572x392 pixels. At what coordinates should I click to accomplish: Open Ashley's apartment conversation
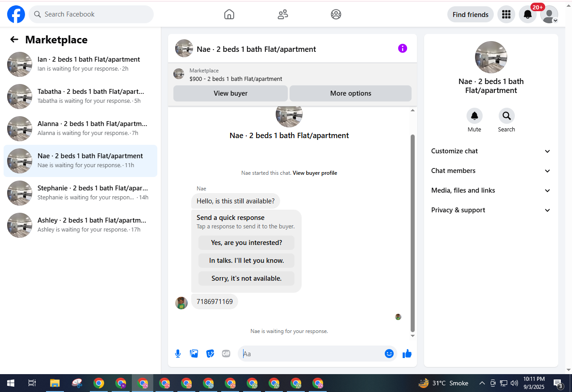[x=80, y=225]
